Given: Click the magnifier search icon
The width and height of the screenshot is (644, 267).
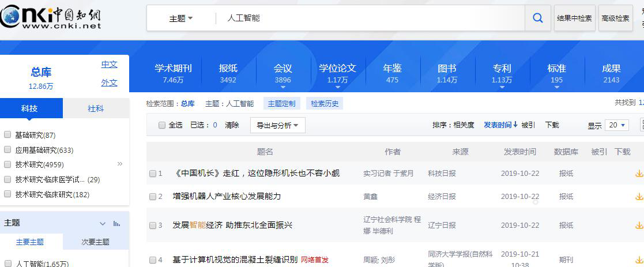Looking at the screenshot, I should tap(537, 18).
